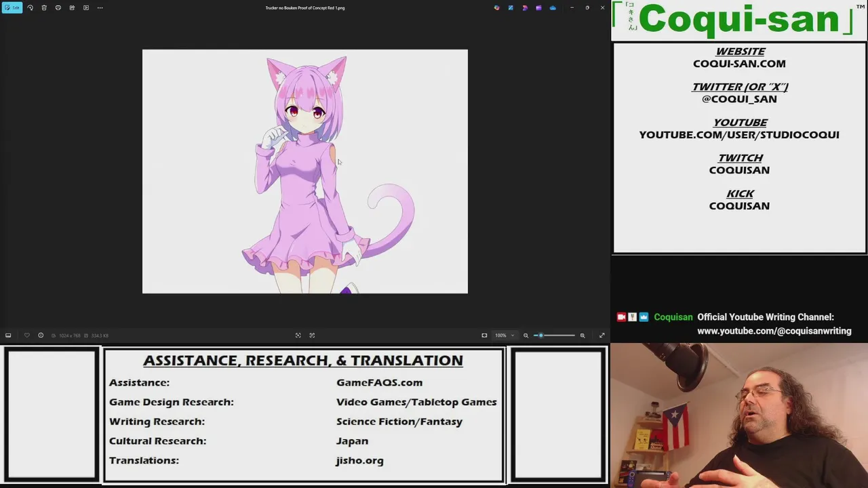The height and width of the screenshot is (488, 868).
Task: Delete the image with the trash icon
Action: pyautogui.click(x=44, y=7)
